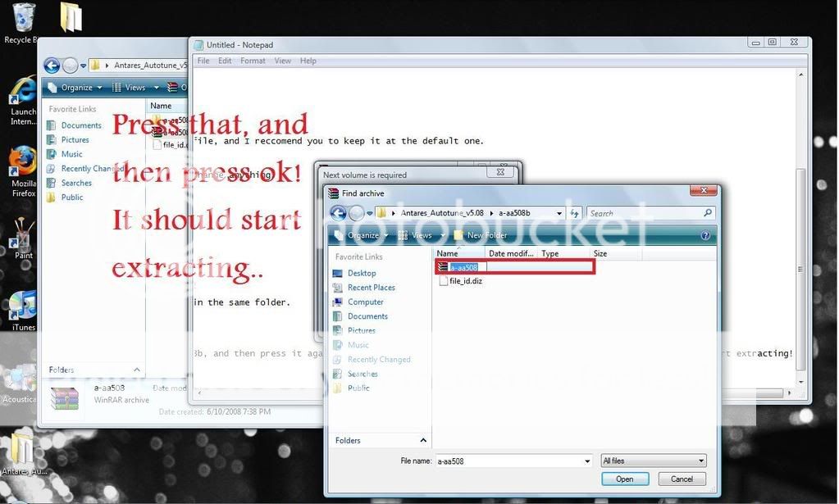Open the Format menu in Notepad
This screenshot has width=839, height=504.
coord(253,61)
